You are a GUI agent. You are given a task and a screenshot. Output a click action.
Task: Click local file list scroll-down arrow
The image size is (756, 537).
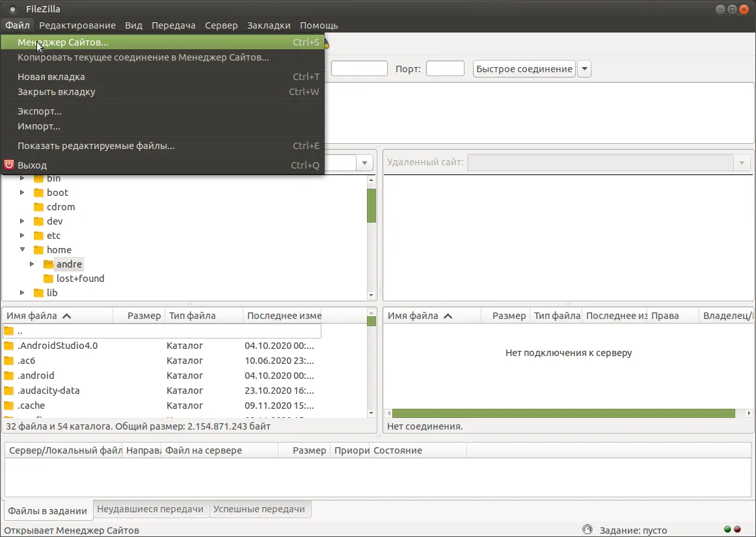(371, 413)
